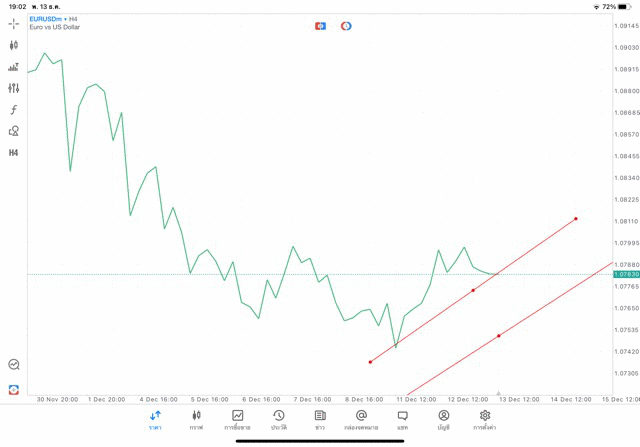Select the crosshair cursor tool
640x447 pixels.
(x=14, y=23)
